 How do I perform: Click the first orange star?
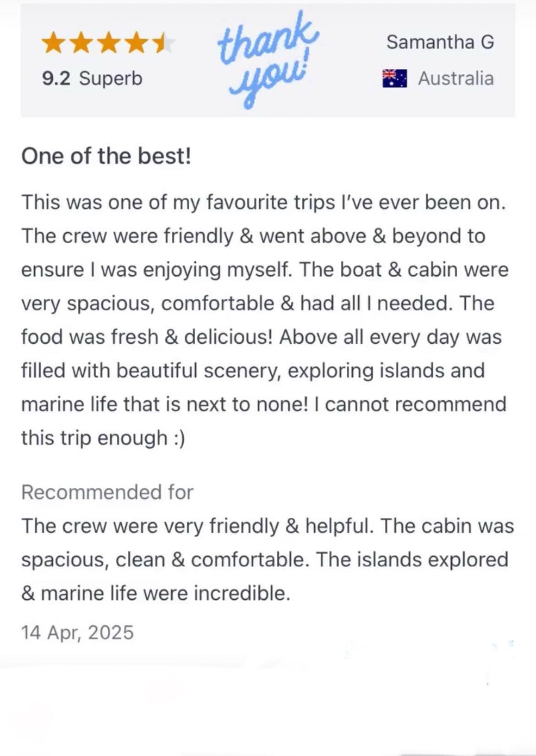pyautogui.click(x=53, y=44)
